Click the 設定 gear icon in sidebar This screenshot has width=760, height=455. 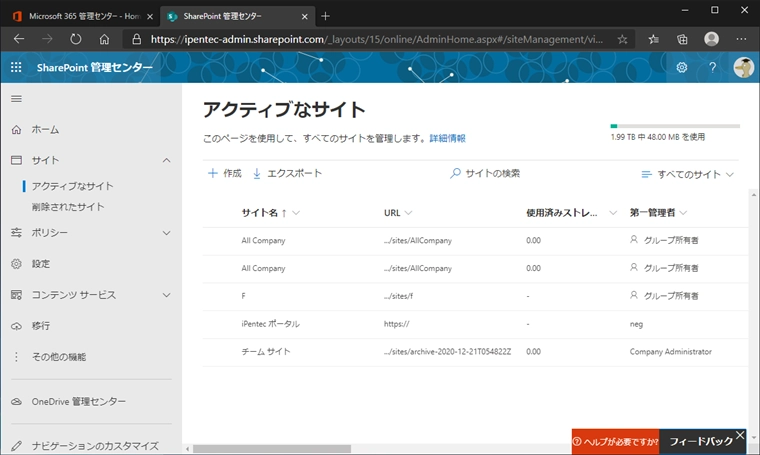click(x=16, y=264)
